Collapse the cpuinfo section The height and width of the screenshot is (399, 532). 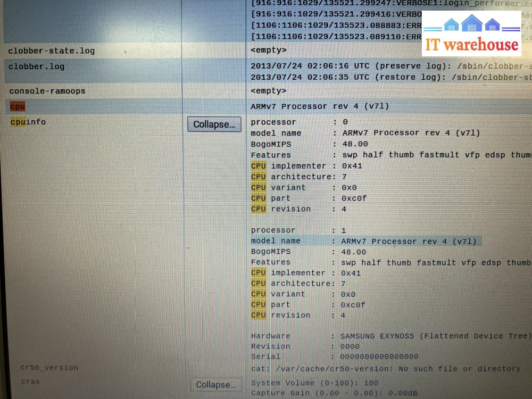pos(214,124)
